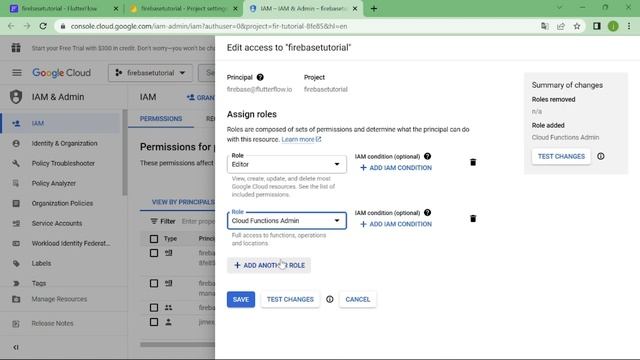
Task: Click the free trial gift icon
Action: coord(16,48)
